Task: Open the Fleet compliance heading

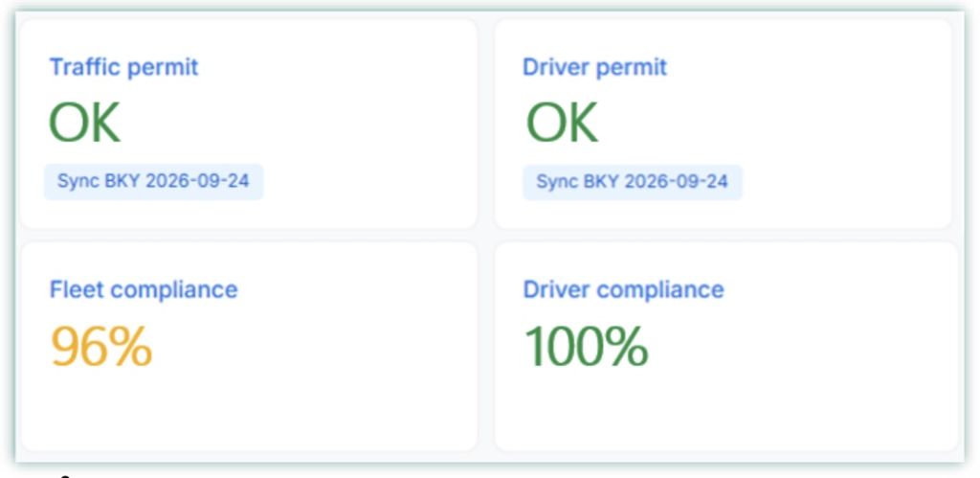Action: [x=144, y=289]
